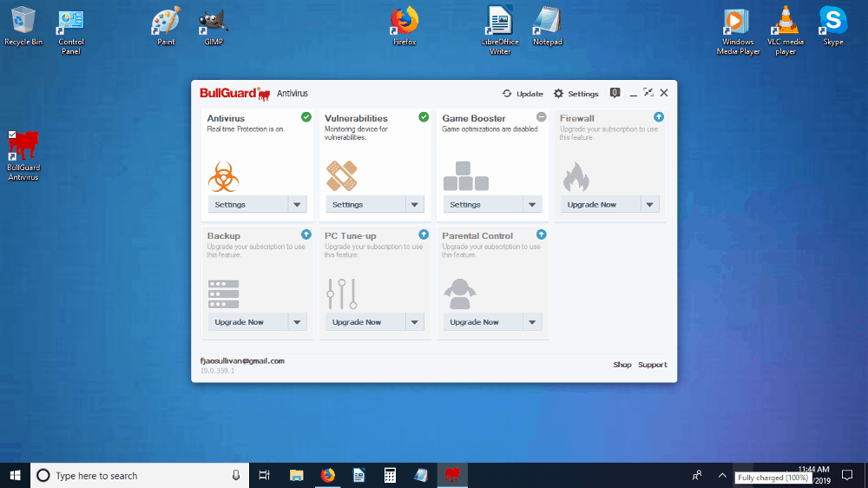The image size is (868, 488).
Task: Click version number 19.0.359.1
Action: tap(217, 371)
